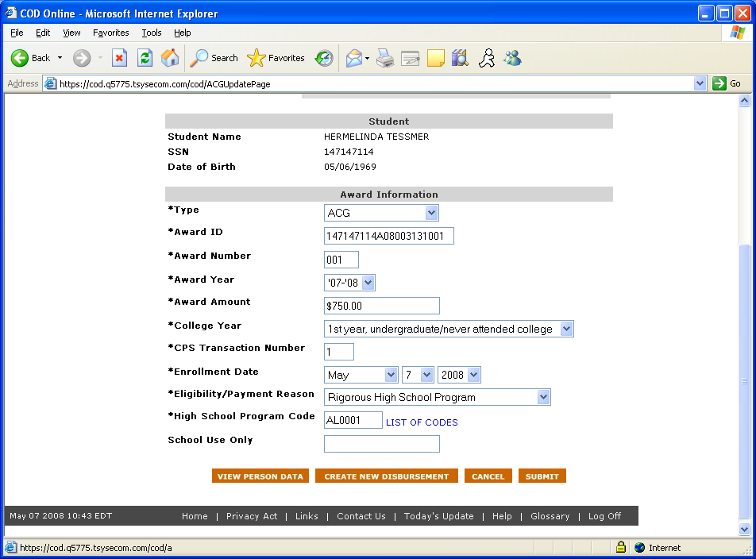Stop page loading with the red X icon
This screenshot has height=559, width=756.
(119, 58)
